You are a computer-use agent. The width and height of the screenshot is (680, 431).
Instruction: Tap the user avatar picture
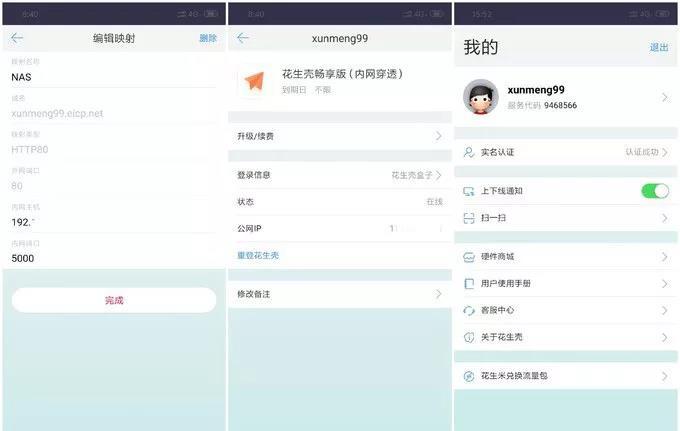tap(481, 97)
